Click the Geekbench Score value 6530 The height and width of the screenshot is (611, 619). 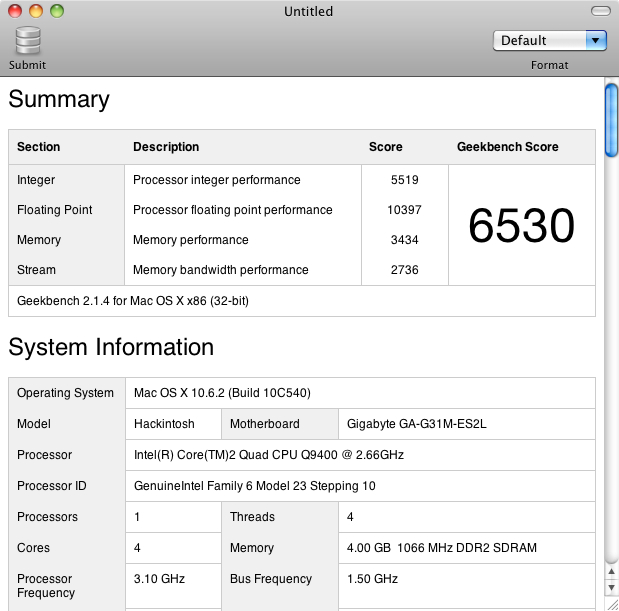(x=521, y=225)
